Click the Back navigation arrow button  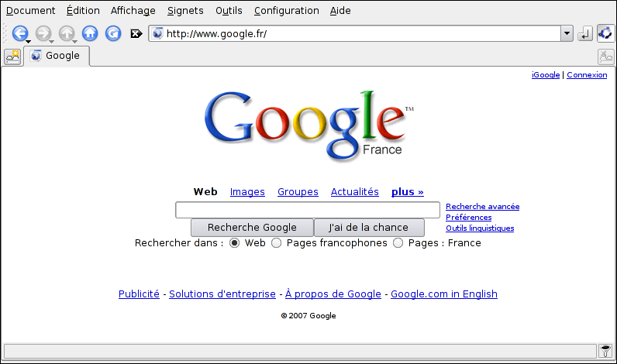point(20,33)
